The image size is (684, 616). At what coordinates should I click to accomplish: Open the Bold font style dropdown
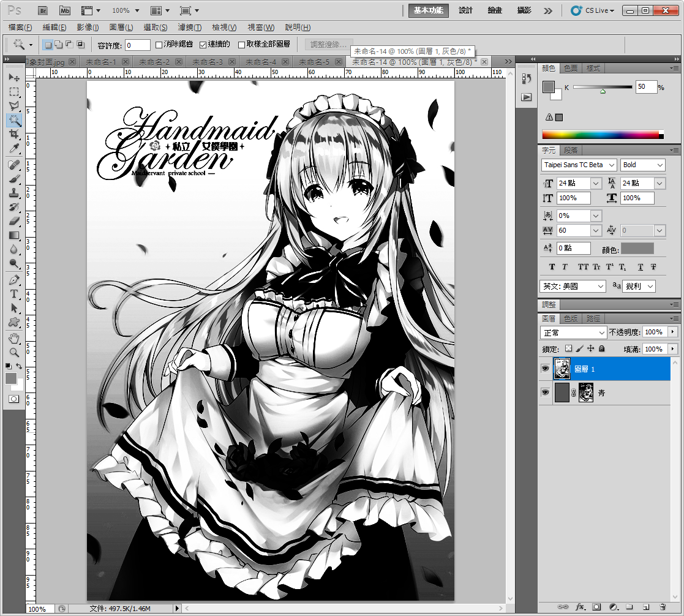tap(643, 165)
